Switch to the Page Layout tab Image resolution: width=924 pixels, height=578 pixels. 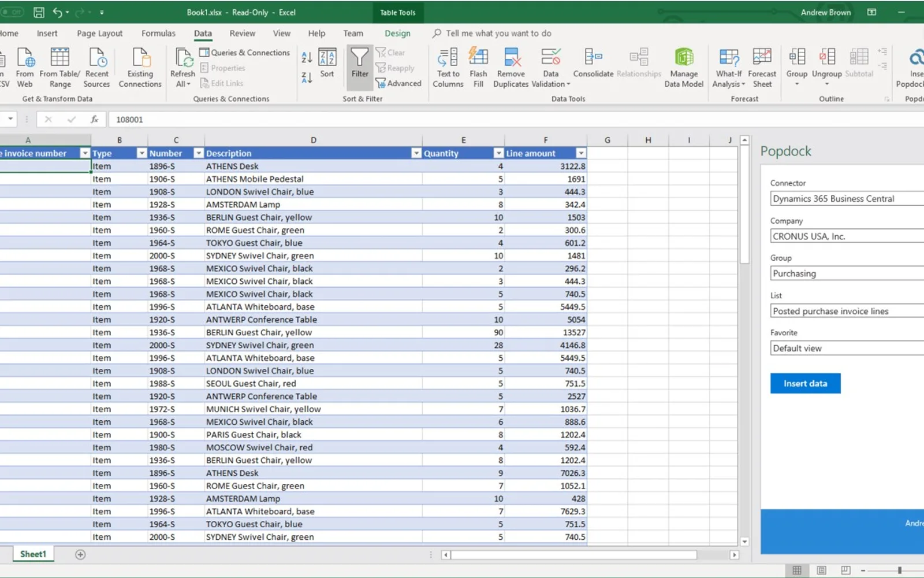(x=99, y=34)
